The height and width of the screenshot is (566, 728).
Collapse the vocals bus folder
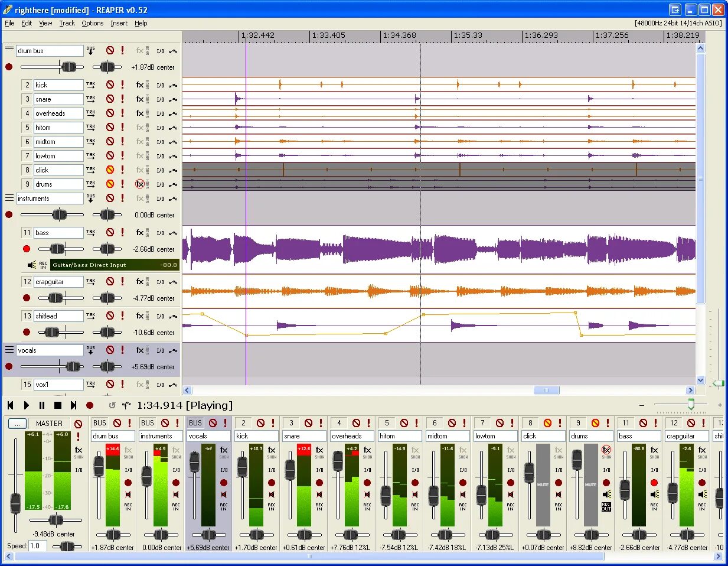[x=9, y=350]
